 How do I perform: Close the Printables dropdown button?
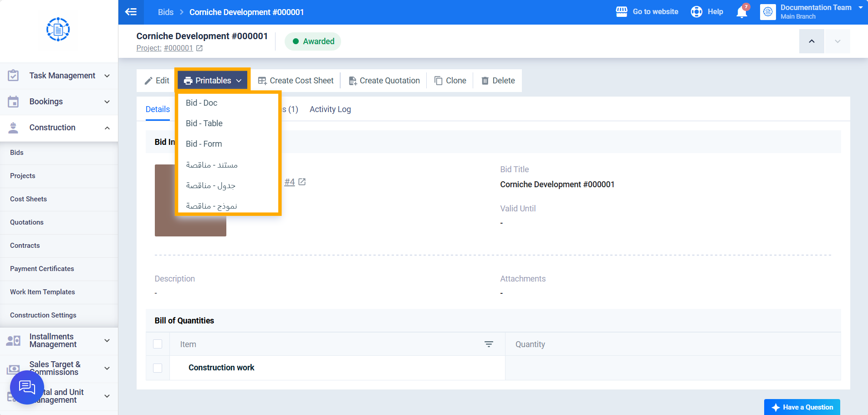click(x=213, y=81)
